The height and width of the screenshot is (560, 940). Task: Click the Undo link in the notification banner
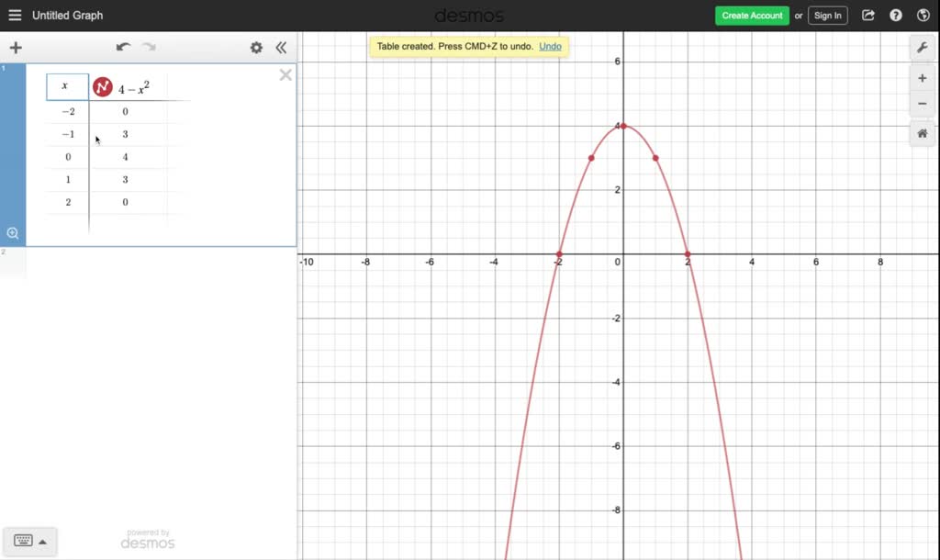(550, 46)
